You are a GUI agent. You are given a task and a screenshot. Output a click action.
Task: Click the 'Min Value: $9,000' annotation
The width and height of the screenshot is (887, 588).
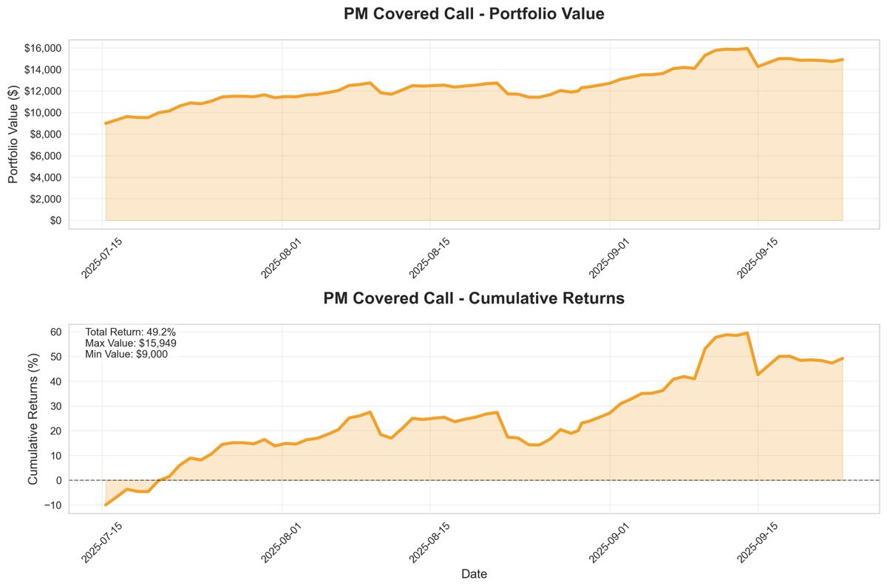click(x=126, y=355)
